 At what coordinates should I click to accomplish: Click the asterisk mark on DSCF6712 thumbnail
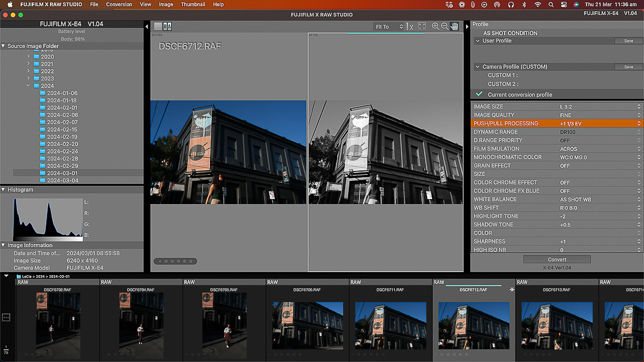pyautogui.click(x=512, y=290)
